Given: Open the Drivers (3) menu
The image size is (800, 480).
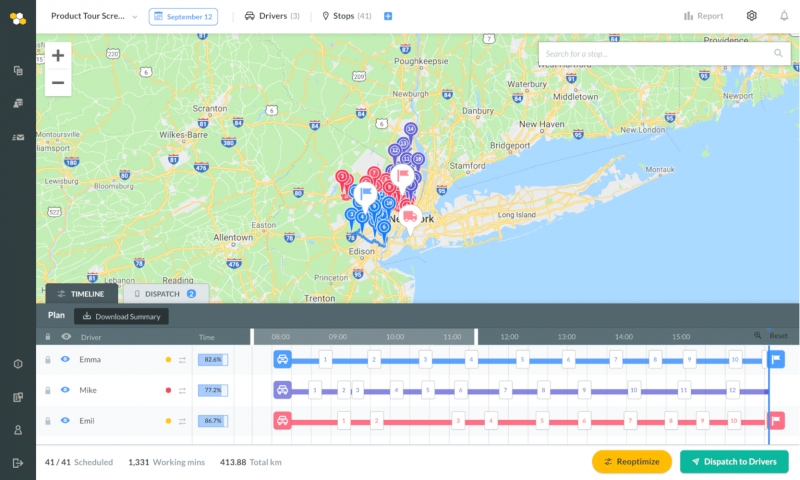Looking at the screenshot, I should [x=272, y=16].
